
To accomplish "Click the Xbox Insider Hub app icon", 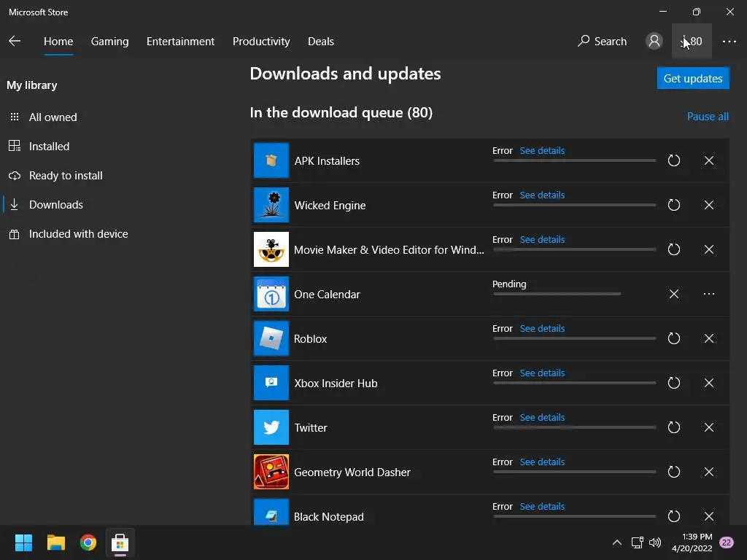I will pyautogui.click(x=271, y=383).
